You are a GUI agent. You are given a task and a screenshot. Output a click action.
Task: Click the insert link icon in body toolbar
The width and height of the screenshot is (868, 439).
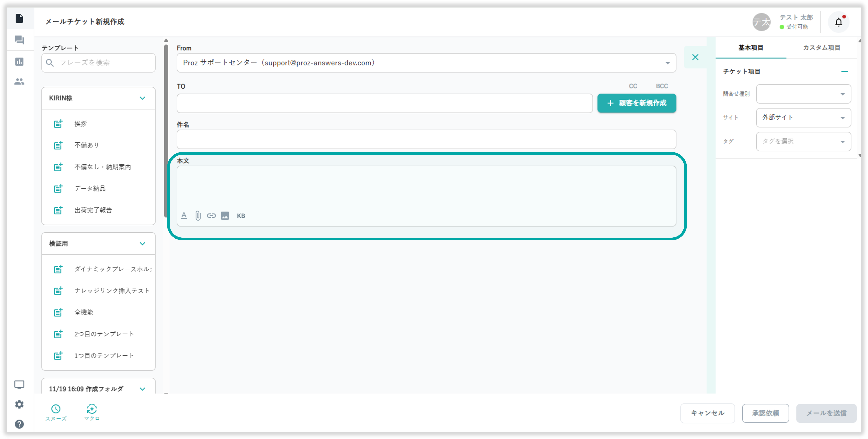coord(211,216)
